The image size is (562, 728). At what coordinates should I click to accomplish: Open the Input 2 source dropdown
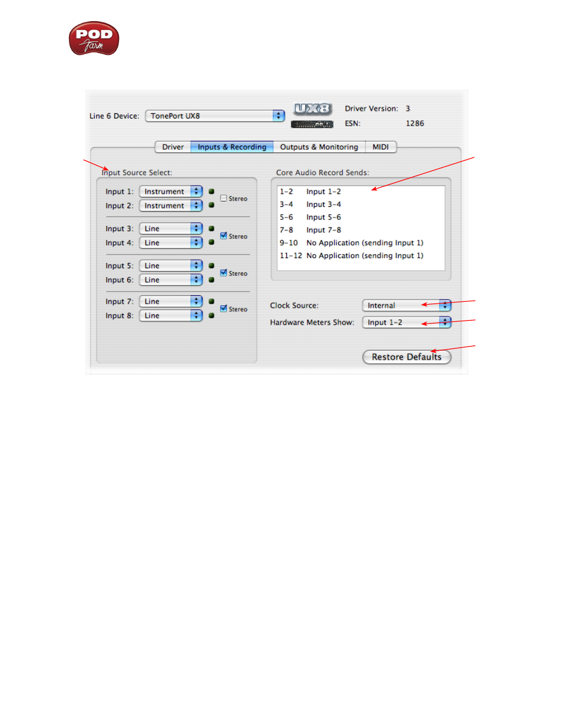(x=171, y=206)
